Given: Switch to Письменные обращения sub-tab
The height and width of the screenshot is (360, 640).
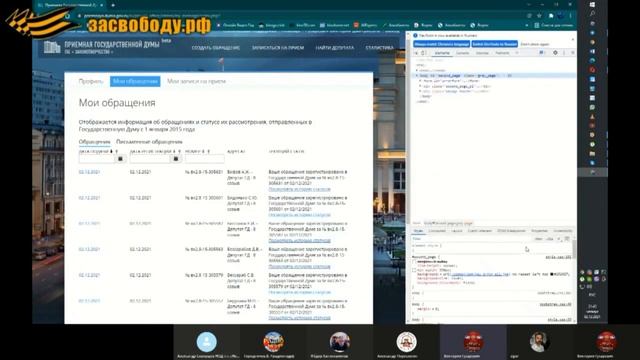Looking at the screenshot, I should click(149, 142).
